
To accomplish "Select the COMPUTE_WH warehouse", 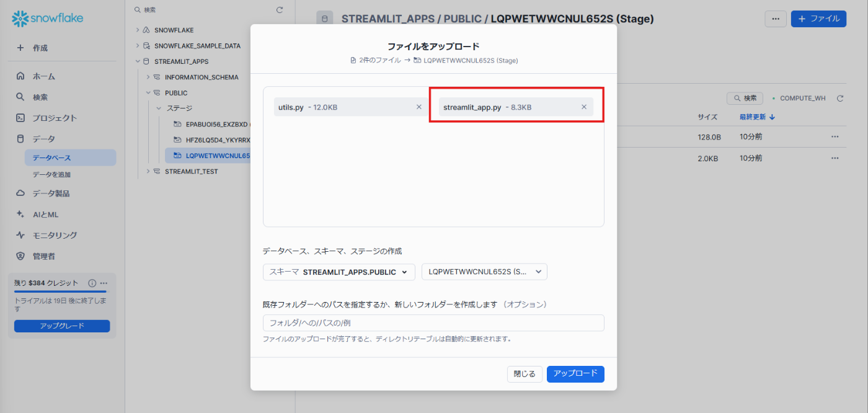I will (799, 98).
